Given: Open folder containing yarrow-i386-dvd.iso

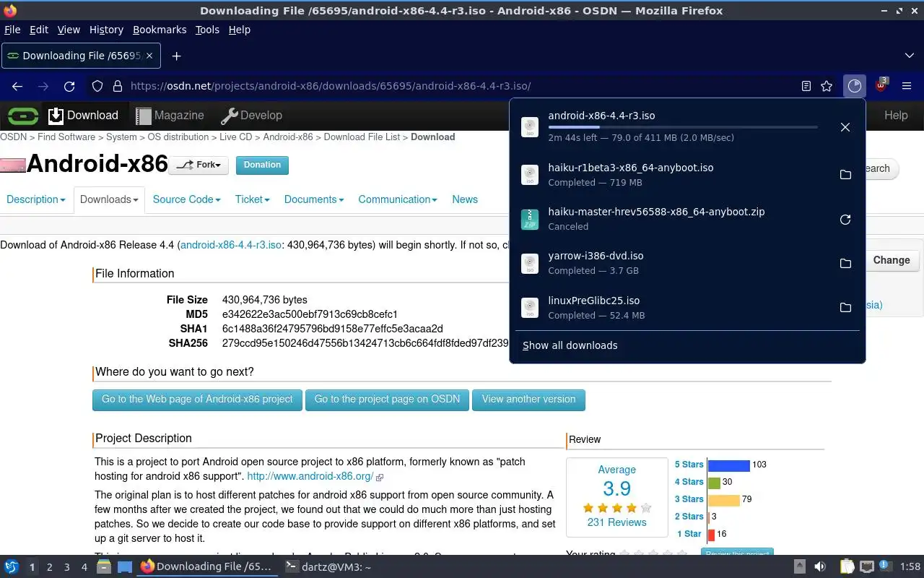Looking at the screenshot, I should (x=845, y=263).
